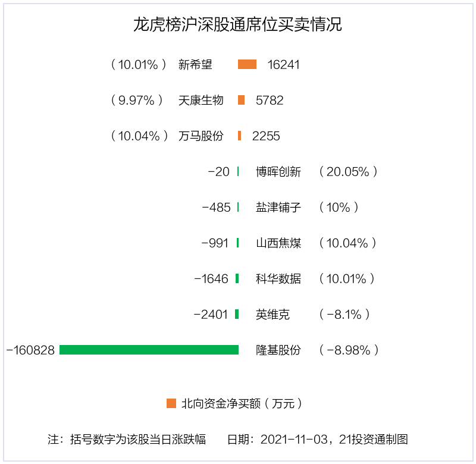Click the long green 隆基股份 bar
Screen dimensions: 476x464
click(149, 350)
